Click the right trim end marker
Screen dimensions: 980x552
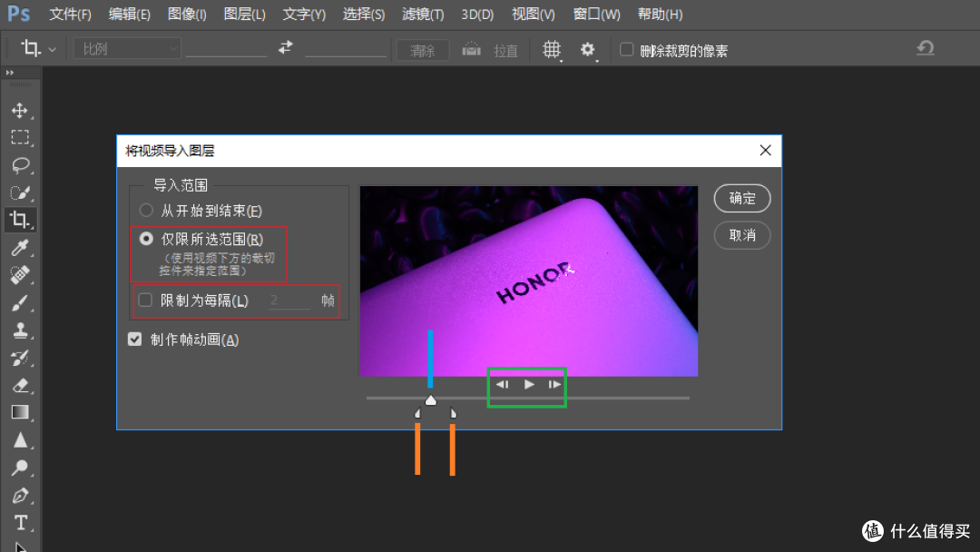[x=453, y=413]
